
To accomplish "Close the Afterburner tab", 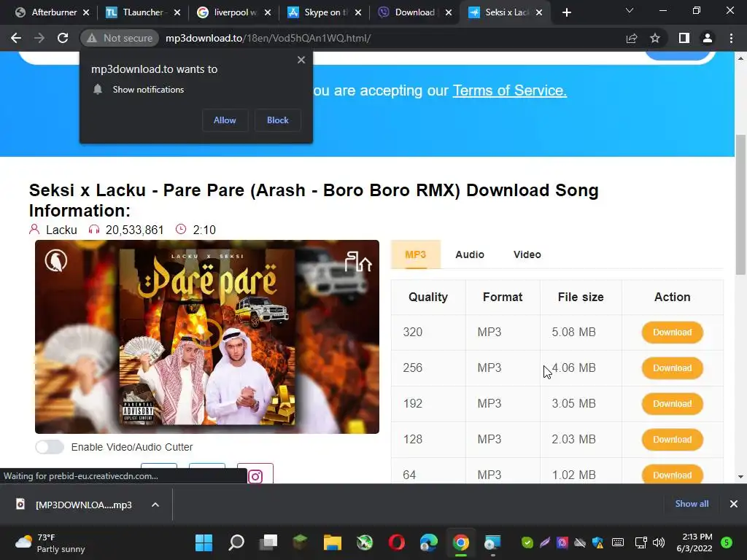I will tap(86, 12).
